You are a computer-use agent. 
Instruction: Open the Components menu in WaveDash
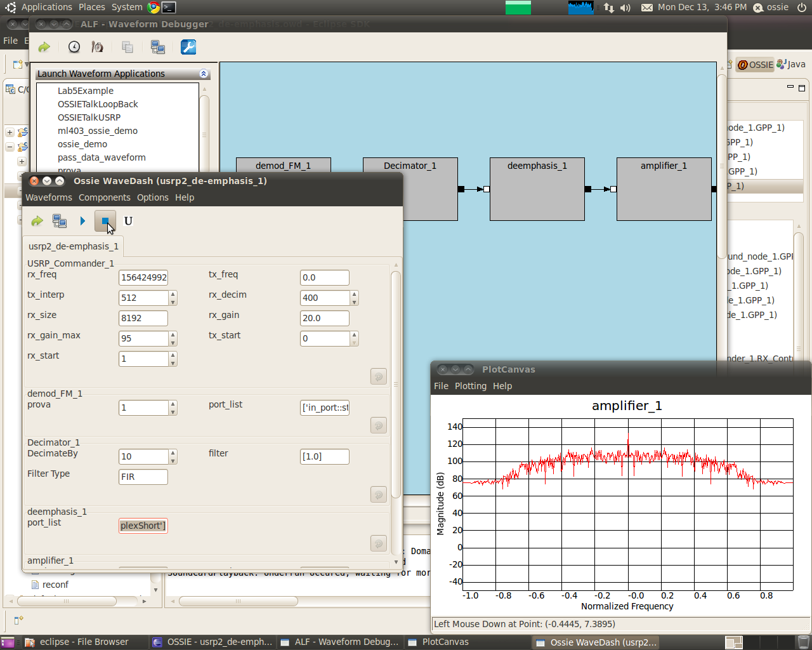pyautogui.click(x=105, y=197)
